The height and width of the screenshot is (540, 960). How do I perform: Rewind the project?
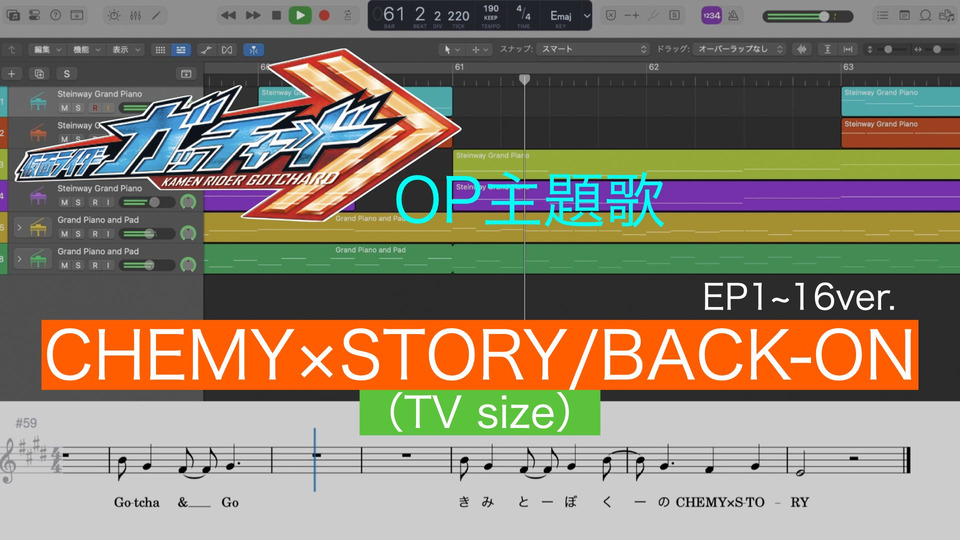(x=228, y=15)
